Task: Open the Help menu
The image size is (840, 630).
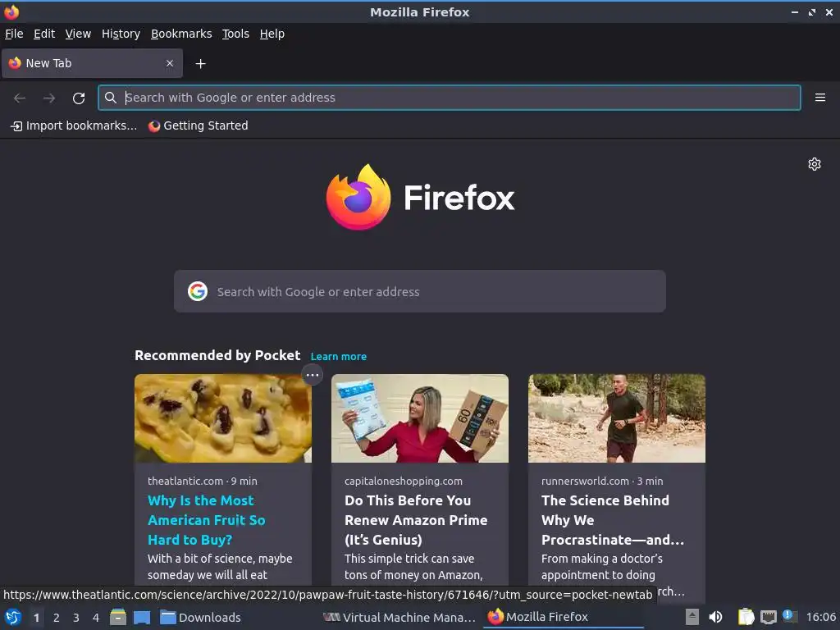Action: [272, 34]
